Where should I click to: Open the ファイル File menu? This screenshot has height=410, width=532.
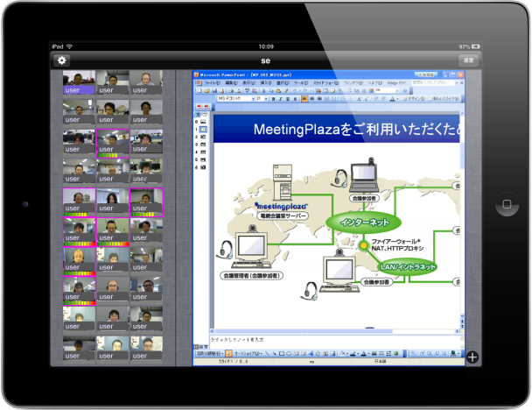tap(212, 83)
